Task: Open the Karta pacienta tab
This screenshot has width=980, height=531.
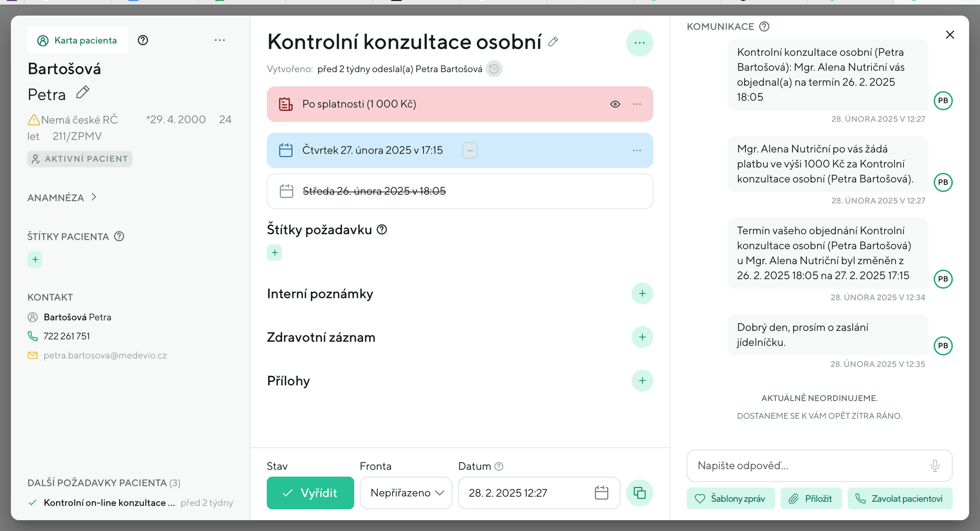Action: coord(78,41)
